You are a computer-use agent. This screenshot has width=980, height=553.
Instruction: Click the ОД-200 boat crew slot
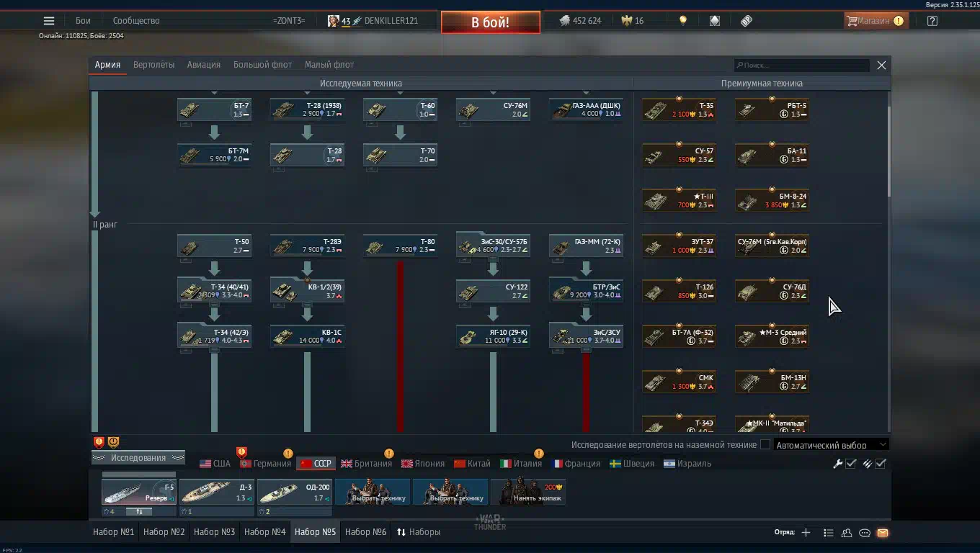tap(295, 493)
